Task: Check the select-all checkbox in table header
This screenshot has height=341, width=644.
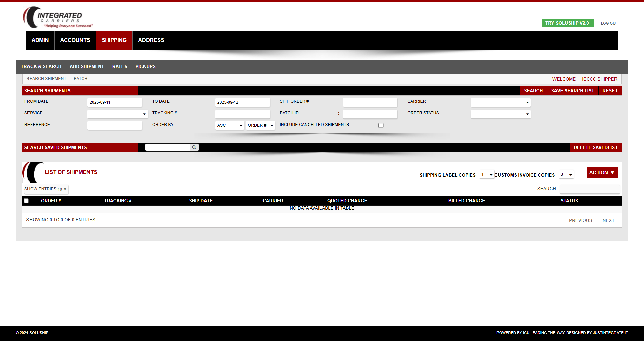Action: [x=26, y=201]
